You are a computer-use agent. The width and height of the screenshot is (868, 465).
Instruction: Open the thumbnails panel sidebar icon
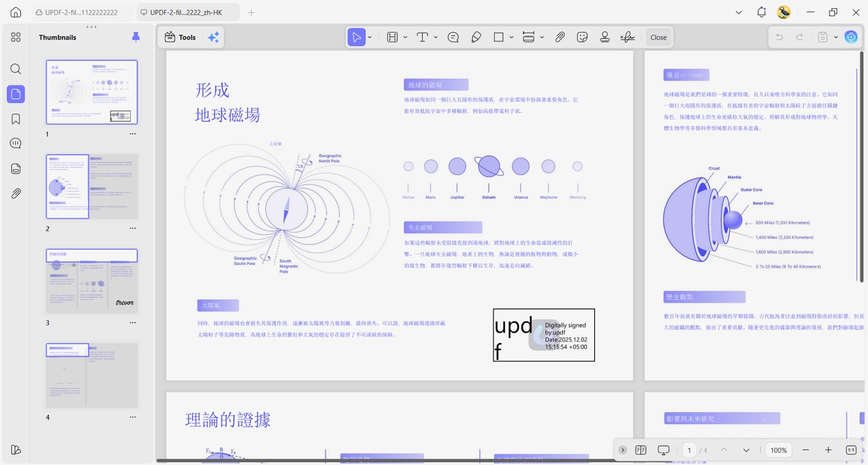point(16,94)
